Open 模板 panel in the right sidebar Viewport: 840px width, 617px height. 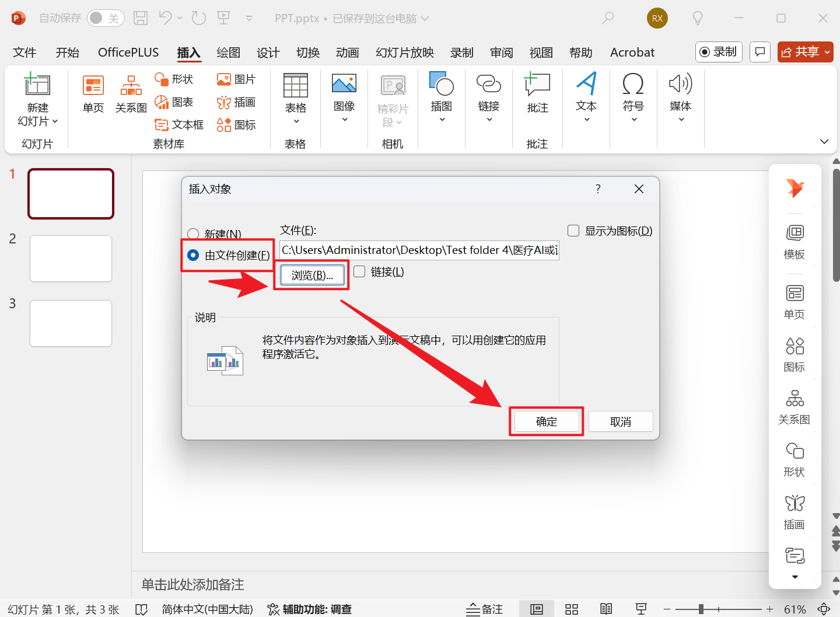(794, 241)
